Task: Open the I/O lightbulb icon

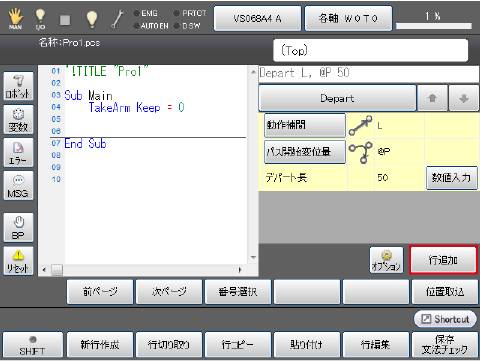Action: pyautogui.click(x=40, y=19)
